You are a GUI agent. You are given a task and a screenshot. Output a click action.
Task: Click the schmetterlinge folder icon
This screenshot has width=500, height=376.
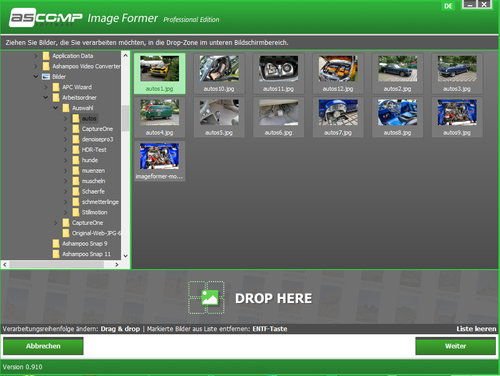(x=76, y=202)
